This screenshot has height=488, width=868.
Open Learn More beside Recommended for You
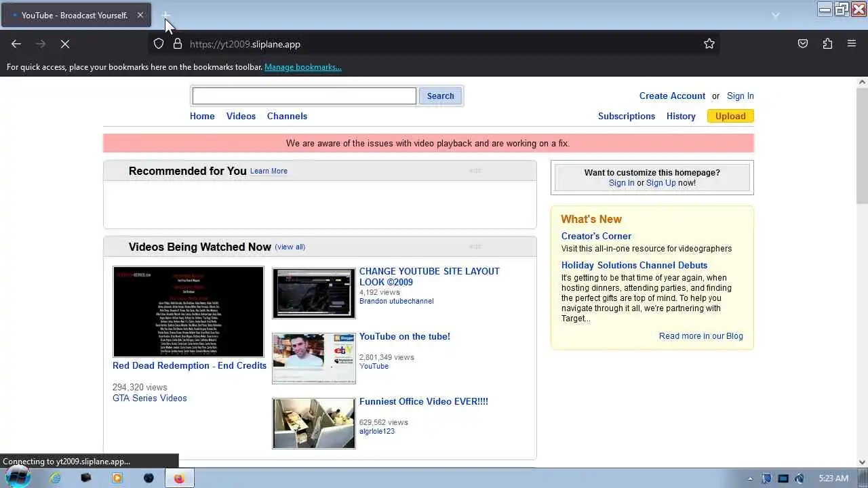coord(269,171)
